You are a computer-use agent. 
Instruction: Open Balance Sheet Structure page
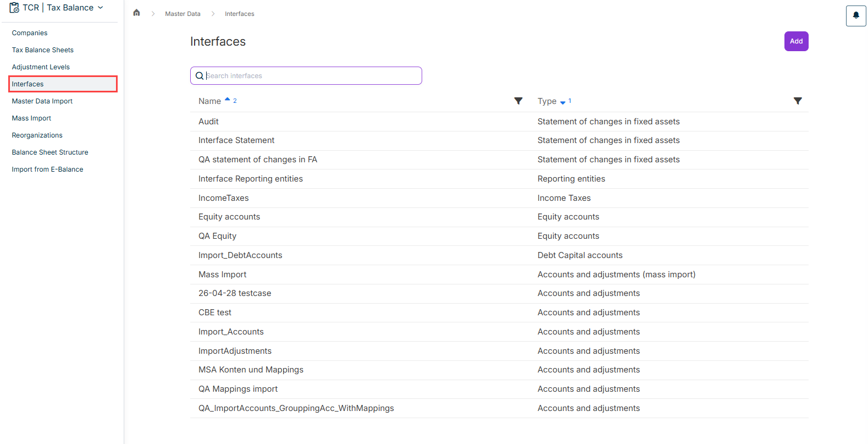click(50, 152)
